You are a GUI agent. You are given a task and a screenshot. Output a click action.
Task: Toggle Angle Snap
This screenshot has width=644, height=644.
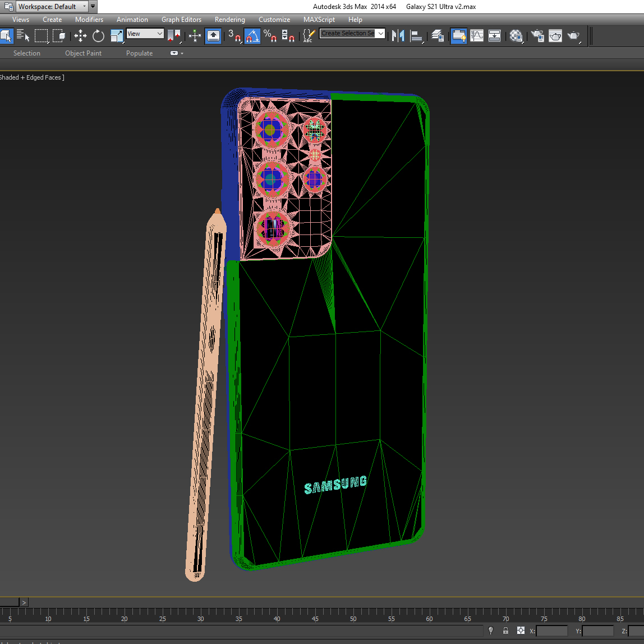tap(252, 36)
